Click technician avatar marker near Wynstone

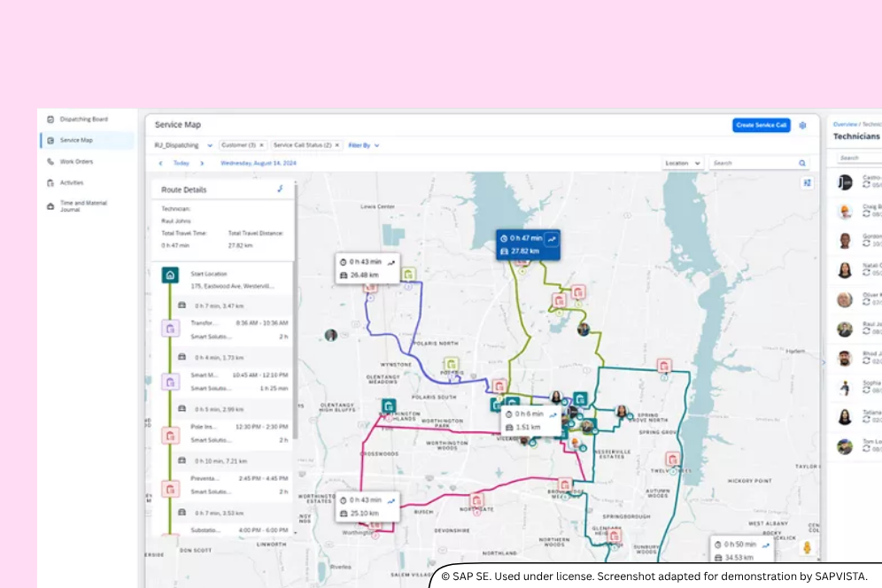point(331,336)
